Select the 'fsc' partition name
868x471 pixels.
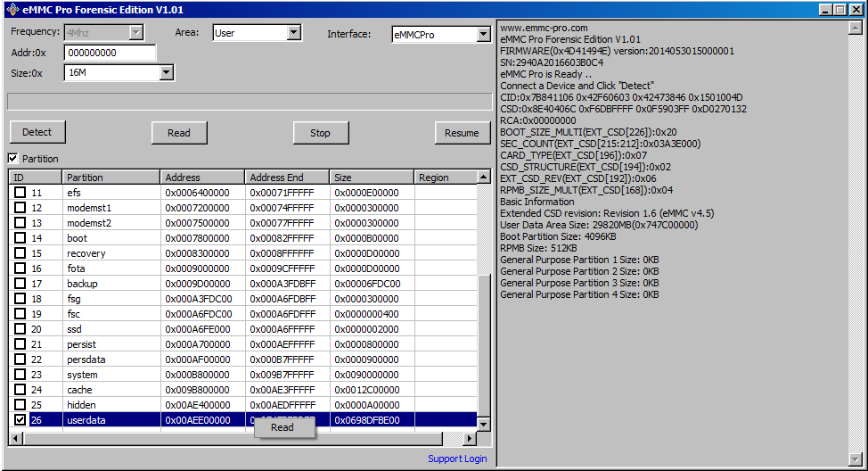tap(73, 314)
